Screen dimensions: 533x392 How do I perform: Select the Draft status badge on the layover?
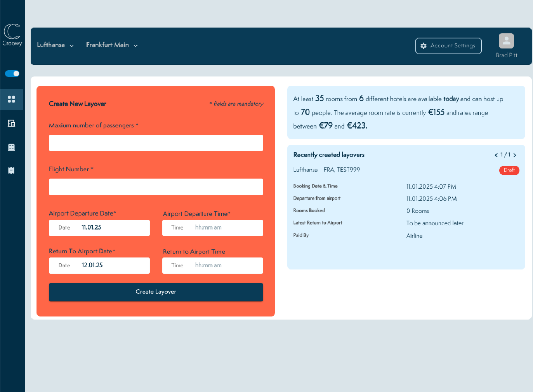point(509,170)
